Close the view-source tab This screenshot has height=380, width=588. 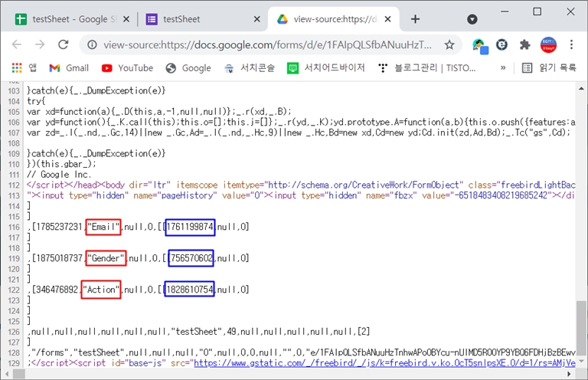pyautogui.click(x=387, y=19)
